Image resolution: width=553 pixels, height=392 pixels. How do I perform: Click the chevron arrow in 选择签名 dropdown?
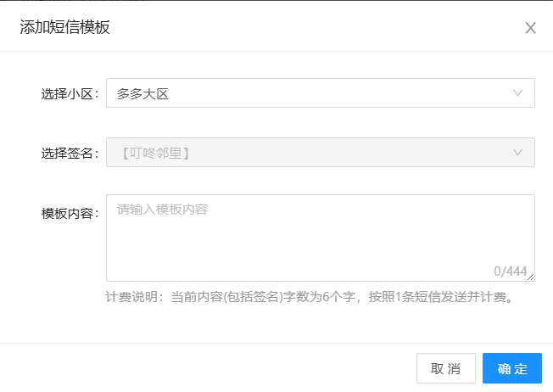pyautogui.click(x=517, y=153)
